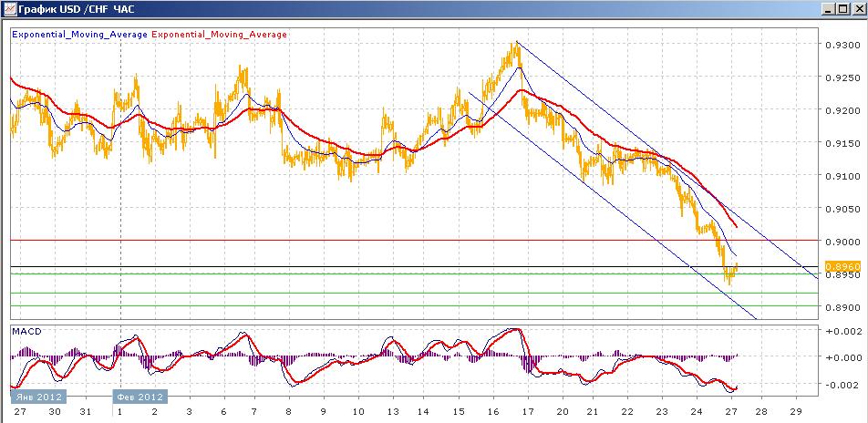Click the red Exponential_Moving_Average legend label
The image size is (868, 423).
click(219, 35)
